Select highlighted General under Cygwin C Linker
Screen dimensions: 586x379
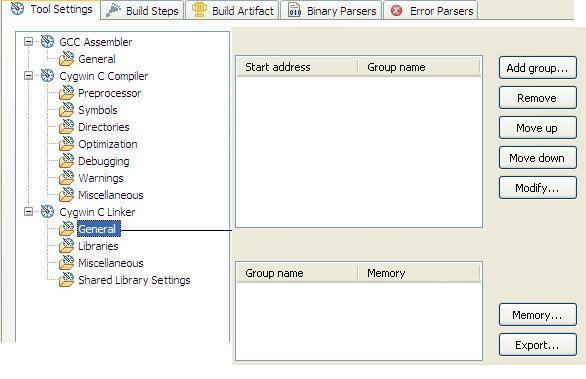(x=99, y=229)
